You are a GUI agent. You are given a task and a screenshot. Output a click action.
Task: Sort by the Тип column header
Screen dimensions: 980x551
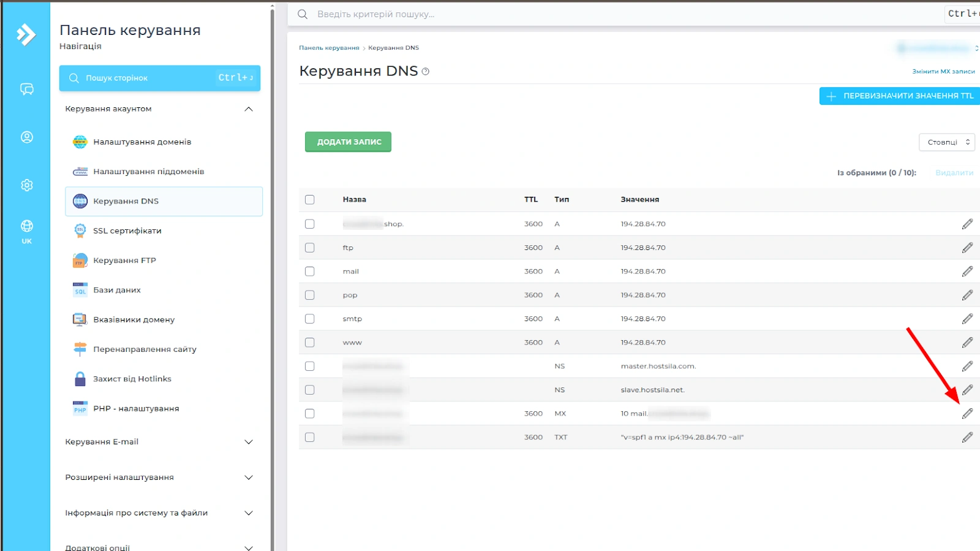[562, 200]
